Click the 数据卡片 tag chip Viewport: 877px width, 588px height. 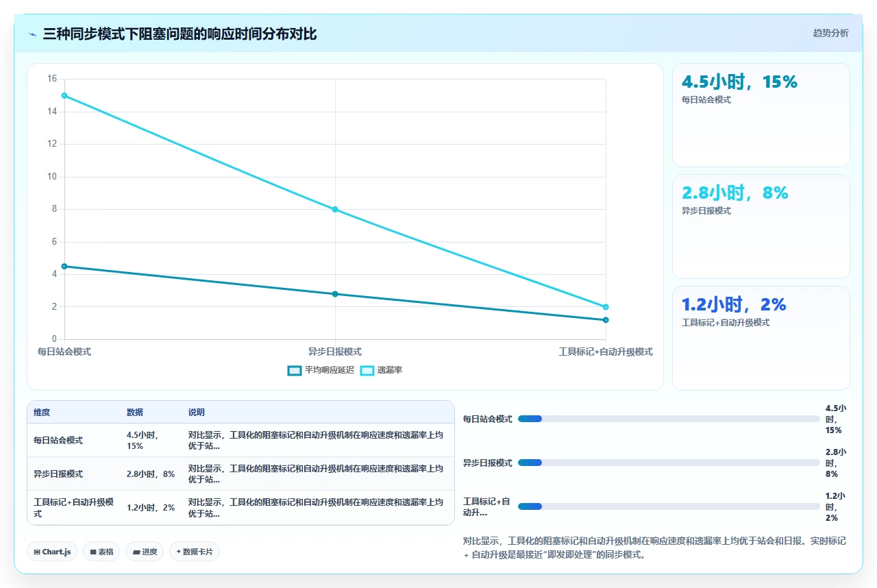(x=195, y=552)
